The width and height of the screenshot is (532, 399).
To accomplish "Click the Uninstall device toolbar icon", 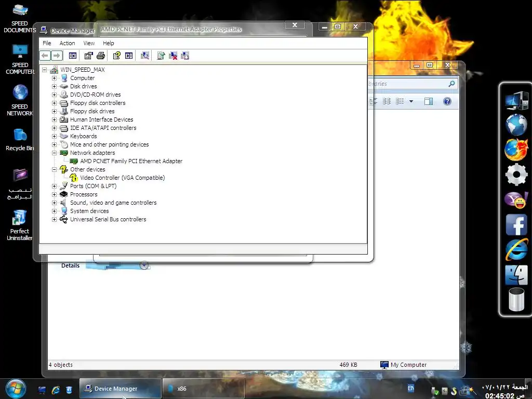I will pos(173,56).
